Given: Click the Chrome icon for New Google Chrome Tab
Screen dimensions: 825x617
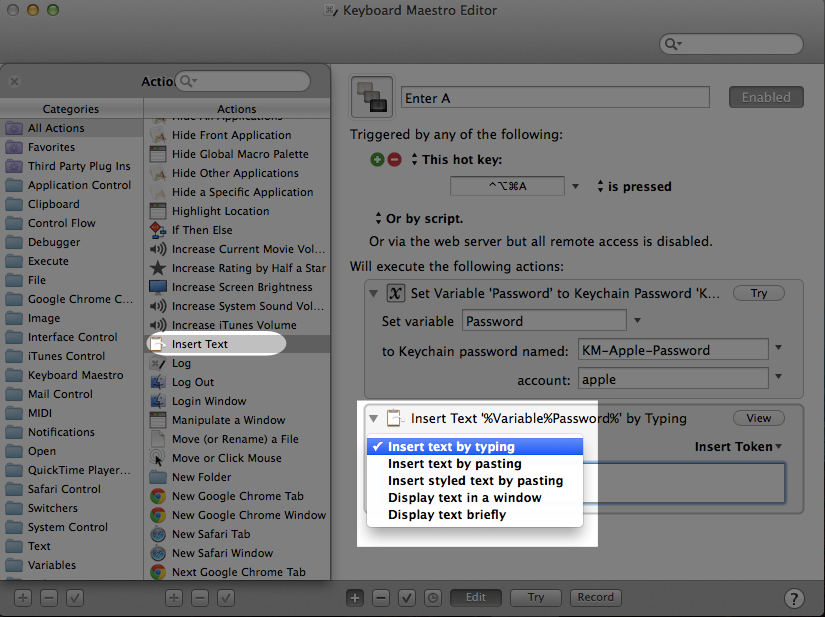Looking at the screenshot, I should click(158, 496).
